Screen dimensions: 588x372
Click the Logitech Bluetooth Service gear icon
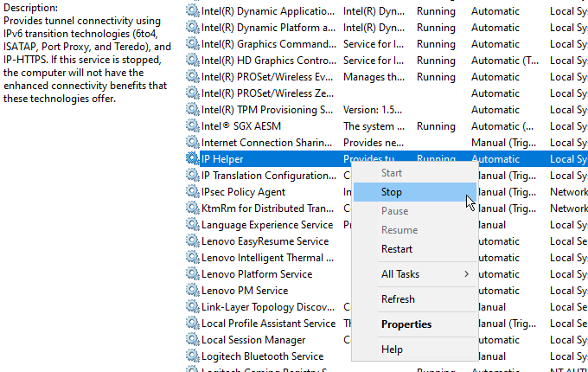pos(192,356)
